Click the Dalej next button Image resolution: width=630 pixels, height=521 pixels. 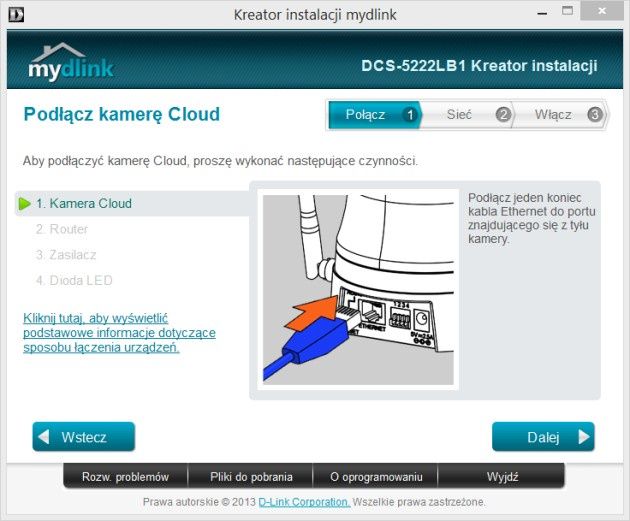543,437
